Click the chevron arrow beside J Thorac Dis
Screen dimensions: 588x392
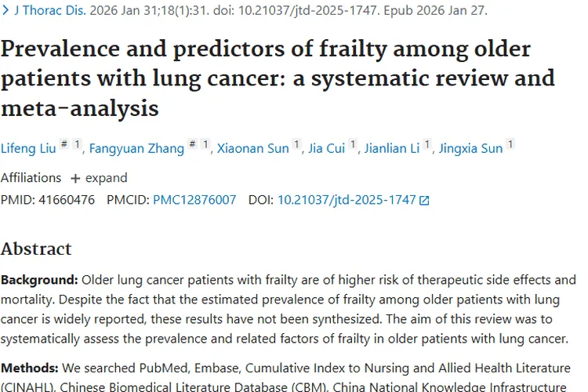pyautogui.click(x=5, y=11)
